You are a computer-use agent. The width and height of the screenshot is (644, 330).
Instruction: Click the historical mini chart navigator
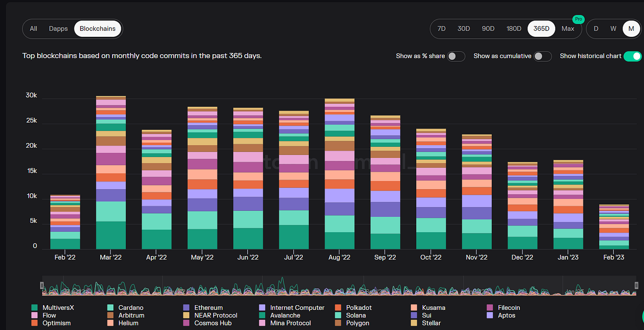[339, 285]
